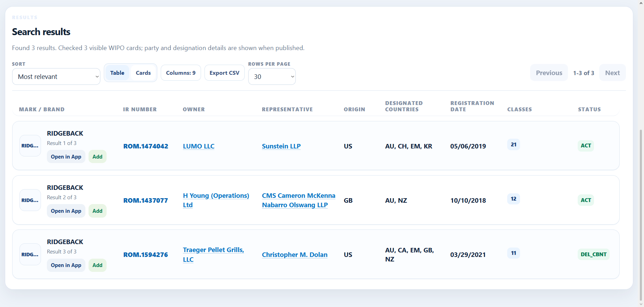Open the RIDGEBACK thumbnail for ROM.1437077
Image resolution: width=644 pixels, height=307 pixels.
[x=30, y=200]
